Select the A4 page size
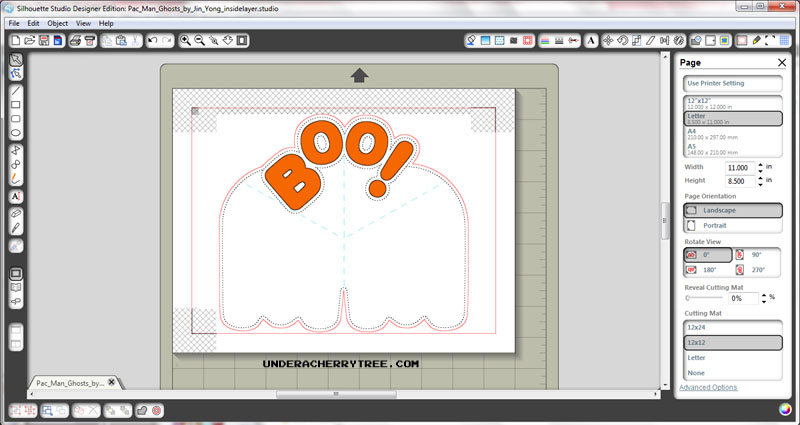This screenshot has width=800, height=425. 733,134
